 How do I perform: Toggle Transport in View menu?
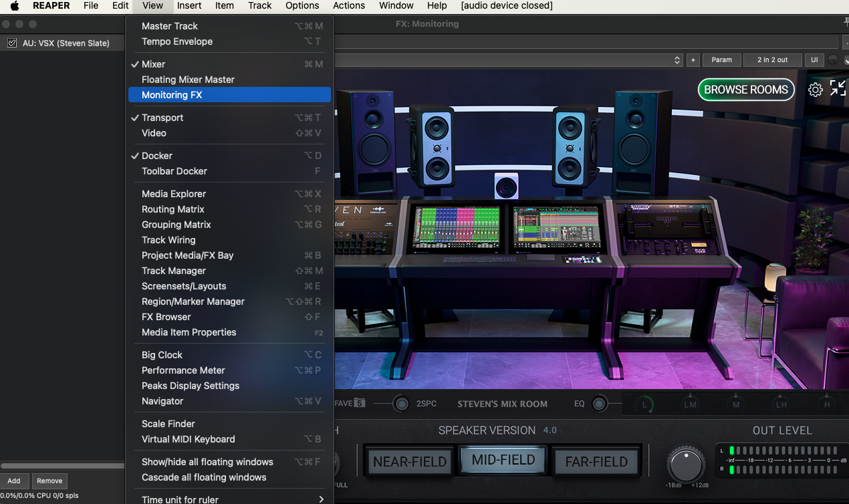pyautogui.click(x=229, y=118)
